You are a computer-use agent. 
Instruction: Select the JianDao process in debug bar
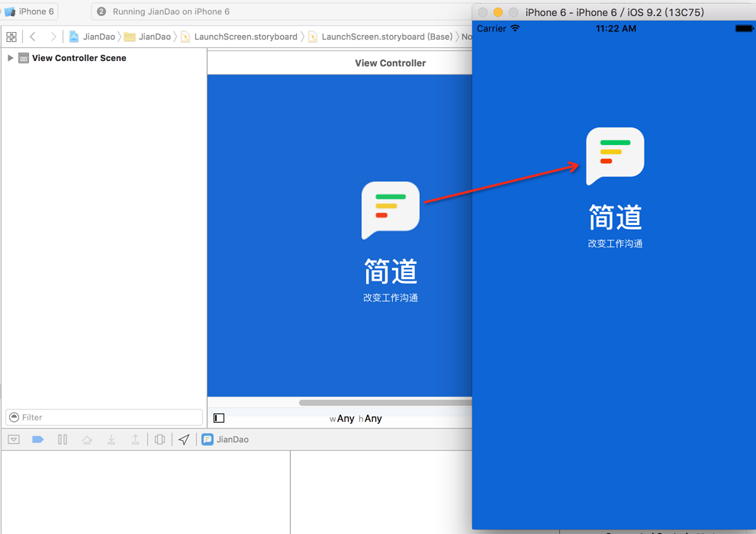pos(225,439)
